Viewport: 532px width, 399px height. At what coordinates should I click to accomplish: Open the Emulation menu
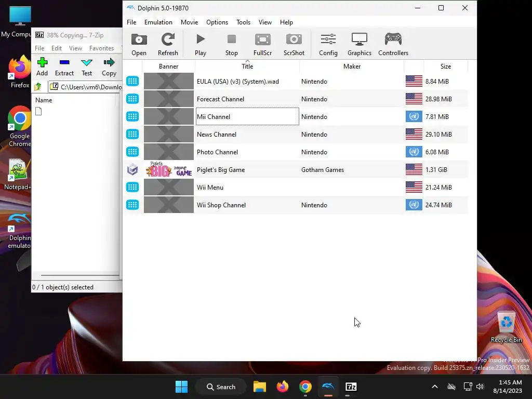(x=158, y=22)
